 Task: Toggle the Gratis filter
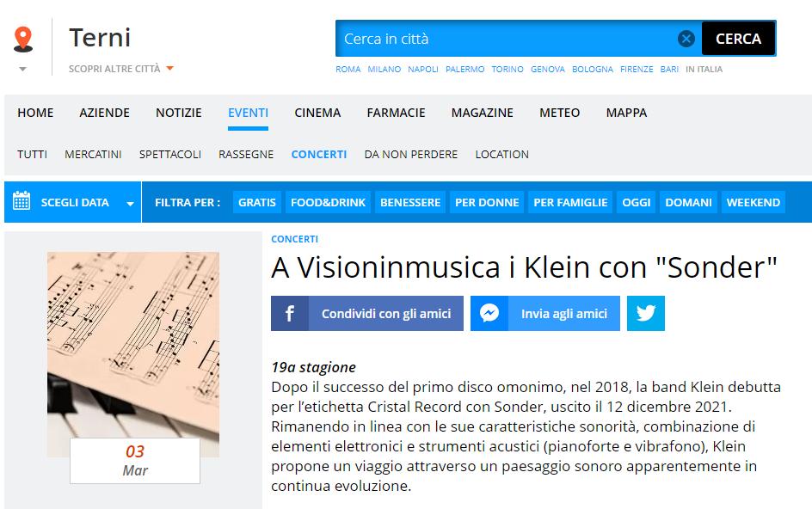coord(257,202)
